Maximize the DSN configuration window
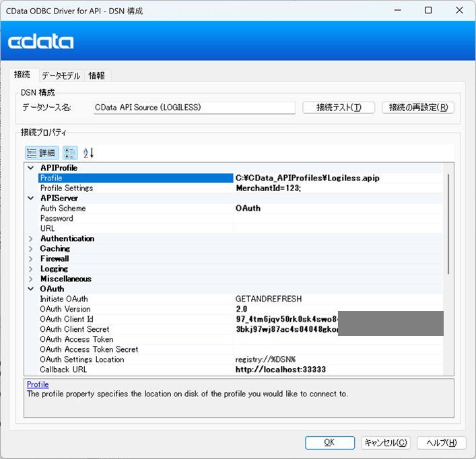 (428, 10)
